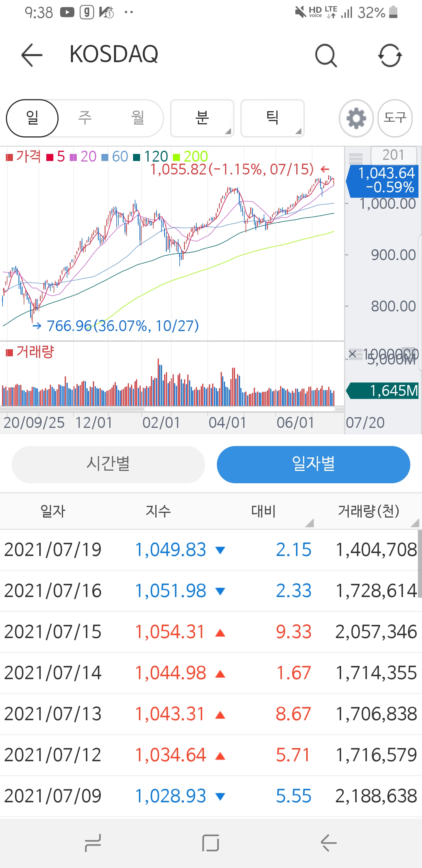
Task: Tap the back arrow beside KOSDAQ
Action: [32, 55]
